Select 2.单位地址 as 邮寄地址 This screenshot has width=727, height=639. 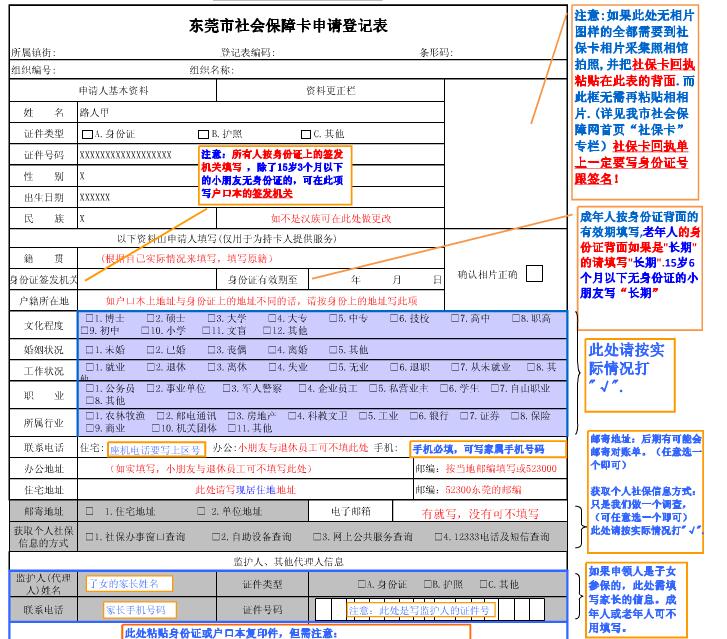pyautogui.click(x=201, y=511)
